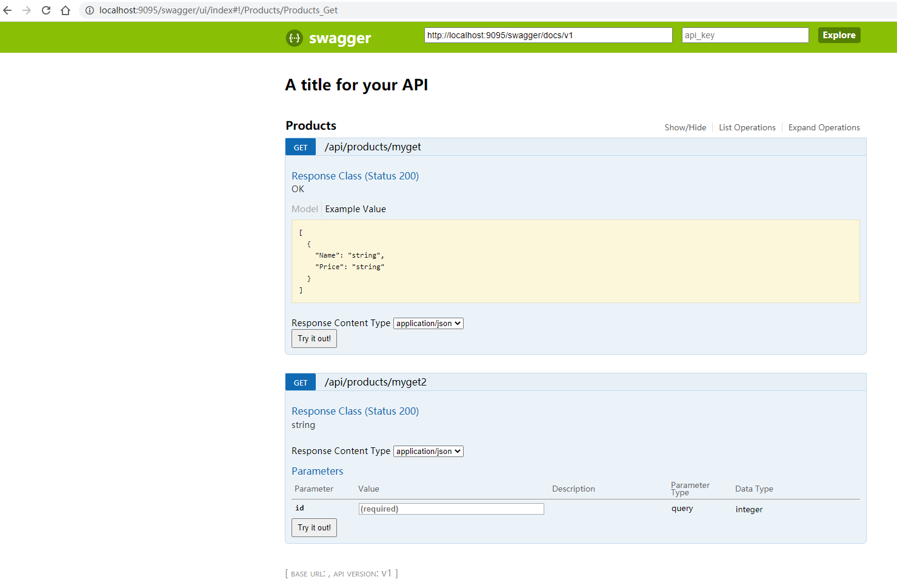Click the Parameters heading
This screenshot has height=588, width=897.
point(318,471)
